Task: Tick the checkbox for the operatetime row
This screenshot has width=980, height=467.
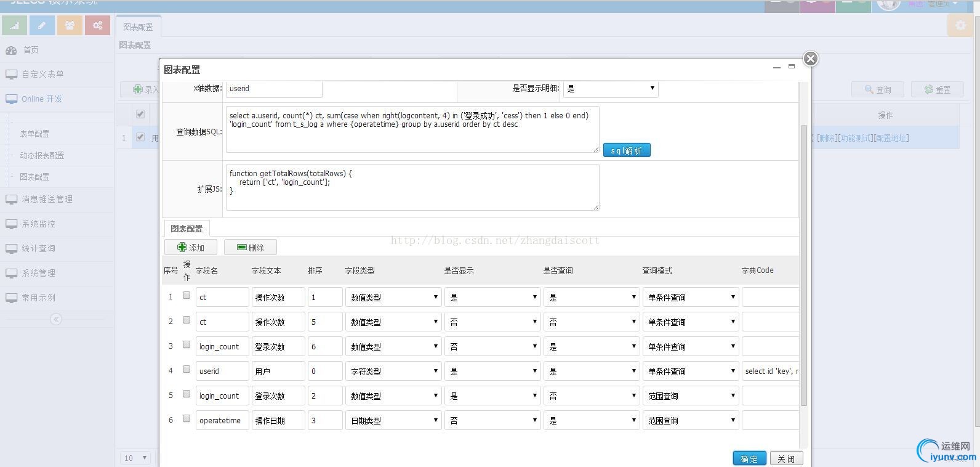Action: pos(187,419)
